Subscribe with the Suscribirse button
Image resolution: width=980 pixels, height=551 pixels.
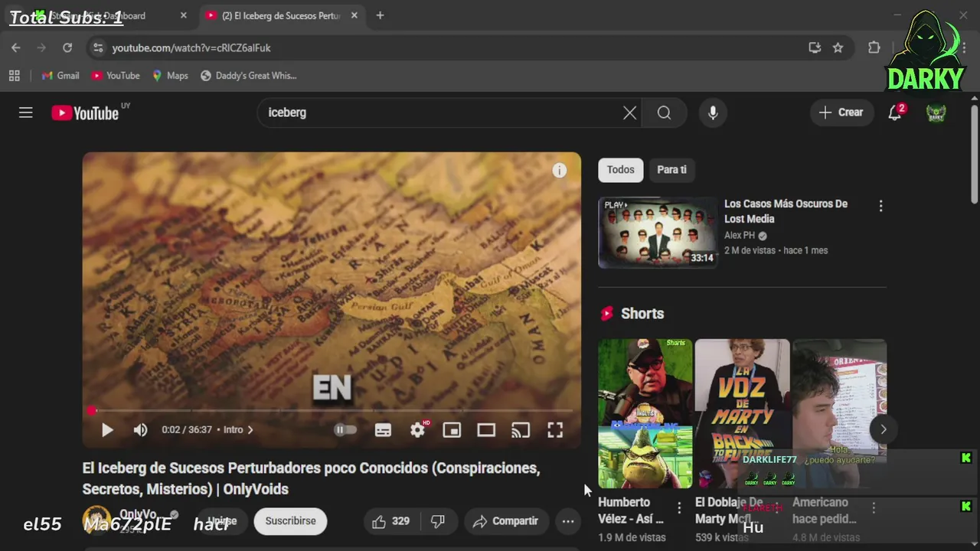290,521
